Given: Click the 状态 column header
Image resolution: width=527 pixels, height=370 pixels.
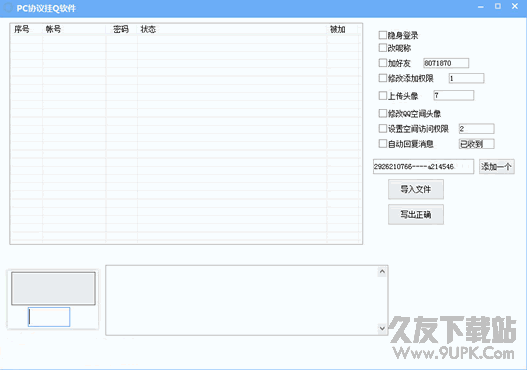Looking at the screenshot, I should click(x=232, y=29).
